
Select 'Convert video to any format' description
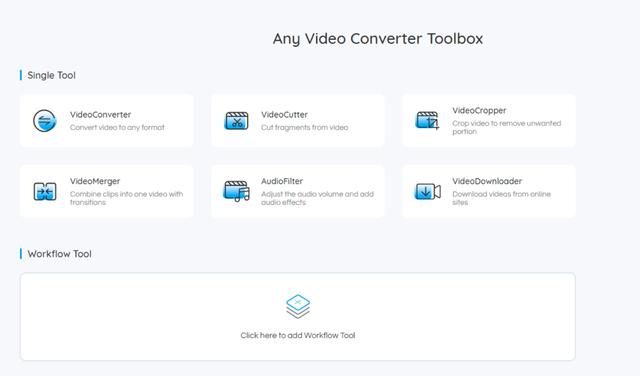(117, 127)
